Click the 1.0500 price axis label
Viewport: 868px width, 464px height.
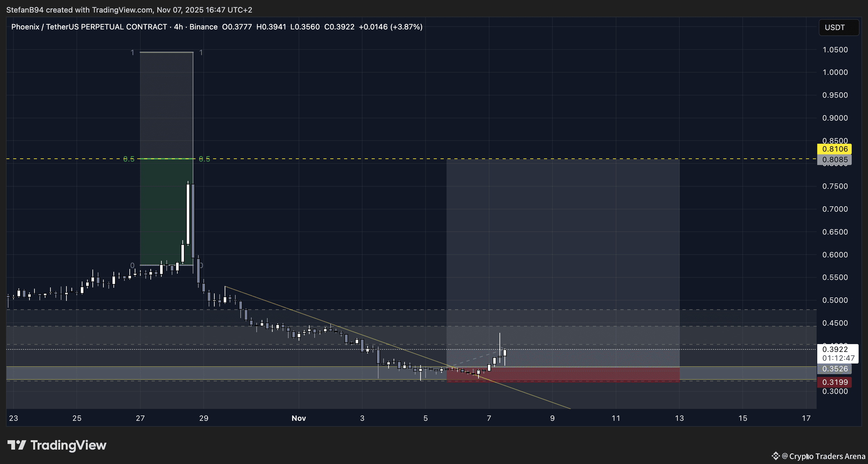click(835, 50)
